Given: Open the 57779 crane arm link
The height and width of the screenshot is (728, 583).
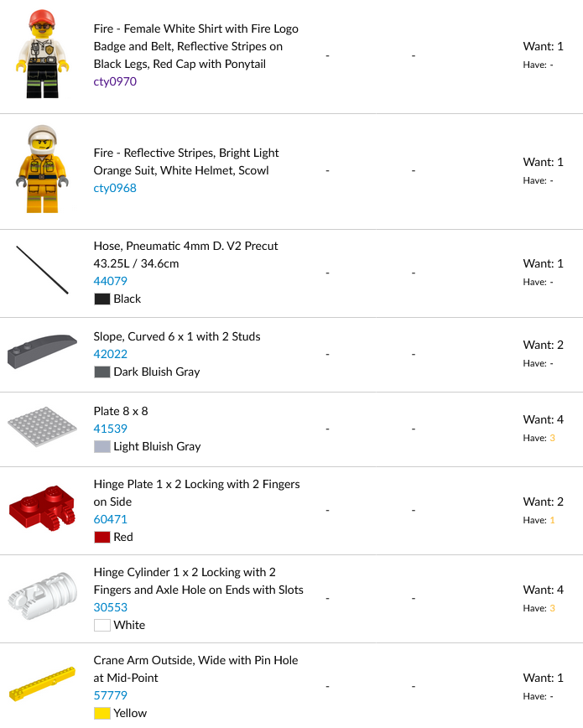Looking at the screenshot, I should pos(111,695).
